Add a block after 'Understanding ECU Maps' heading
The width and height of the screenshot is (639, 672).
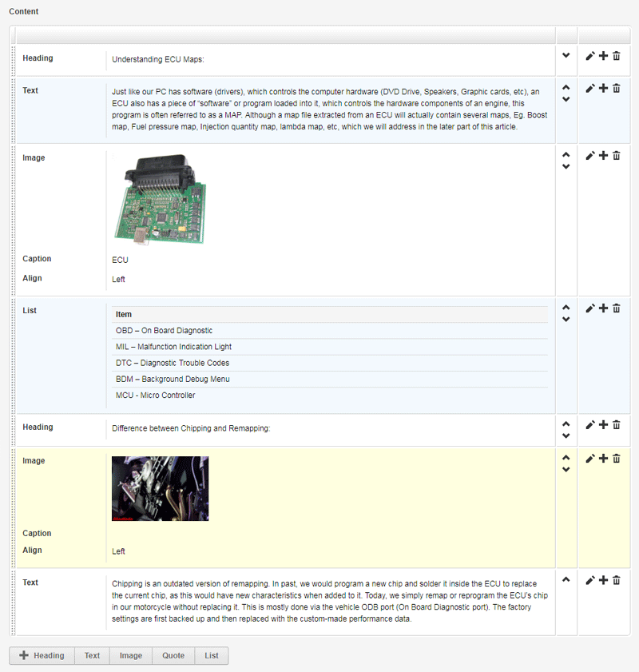click(603, 56)
